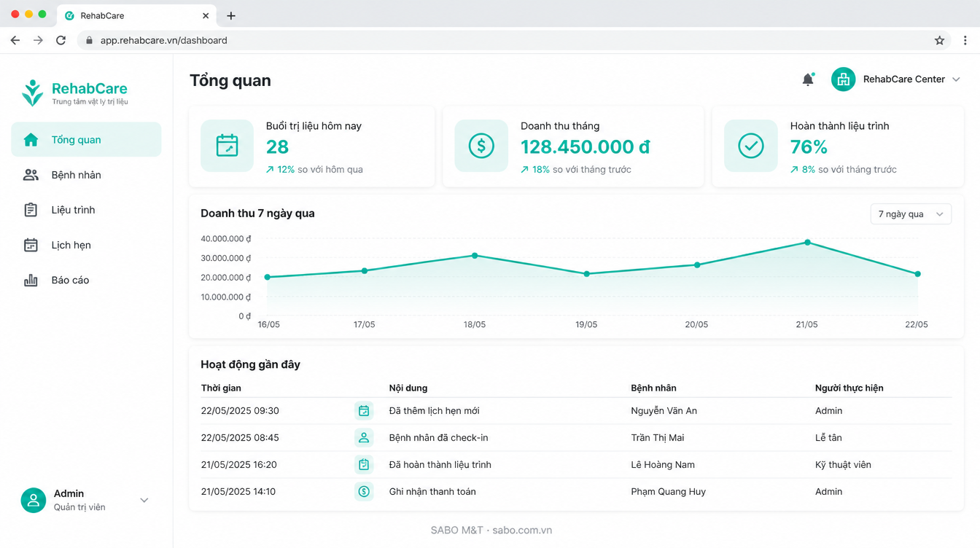Click the timestamp 21/05/2025 16:20
Image resolution: width=980 pixels, height=548 pixels.
click(x=238, y=465)
